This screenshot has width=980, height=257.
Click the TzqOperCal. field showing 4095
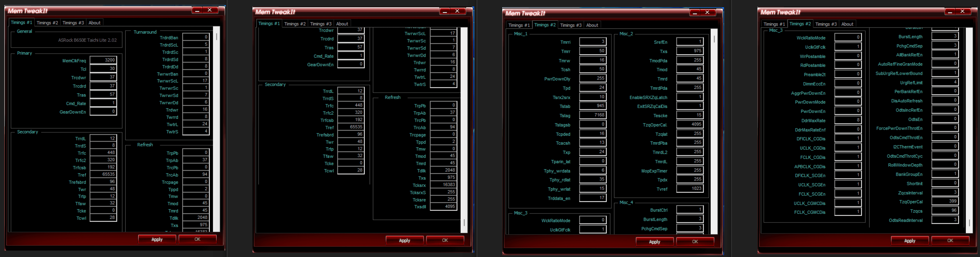690,124
